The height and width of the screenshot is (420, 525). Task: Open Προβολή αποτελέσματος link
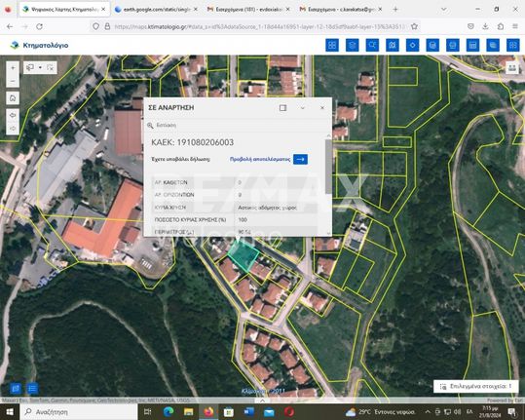point(260,159)
